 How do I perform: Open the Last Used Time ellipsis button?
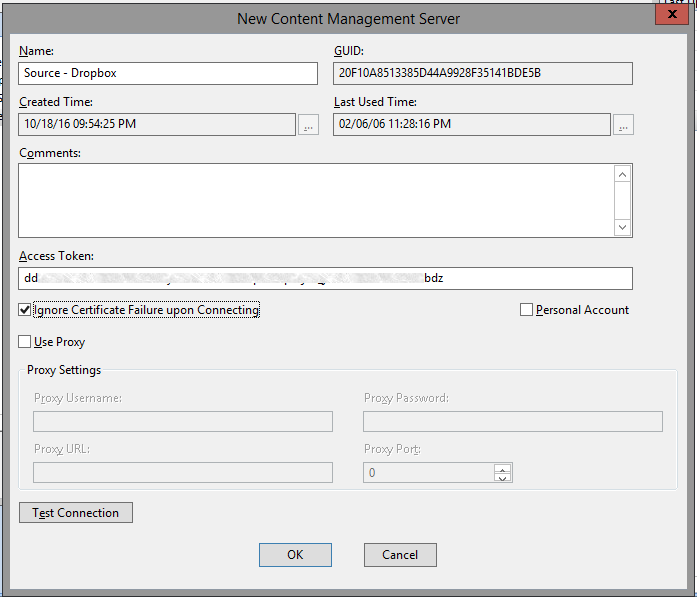click(x=623, y=125)
